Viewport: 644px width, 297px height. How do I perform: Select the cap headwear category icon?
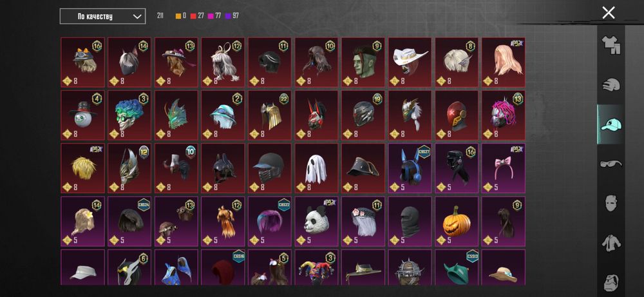tap(611, 124)
